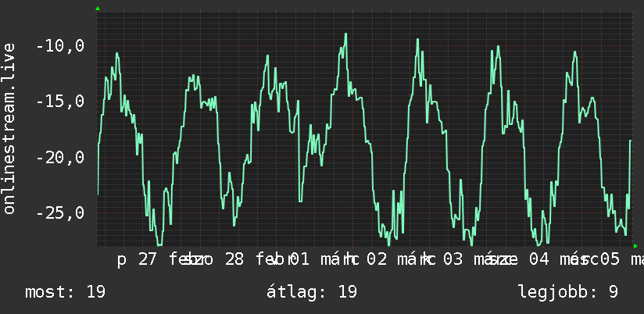Click the green arrow at top of y-axis

(x=98, y=9)
